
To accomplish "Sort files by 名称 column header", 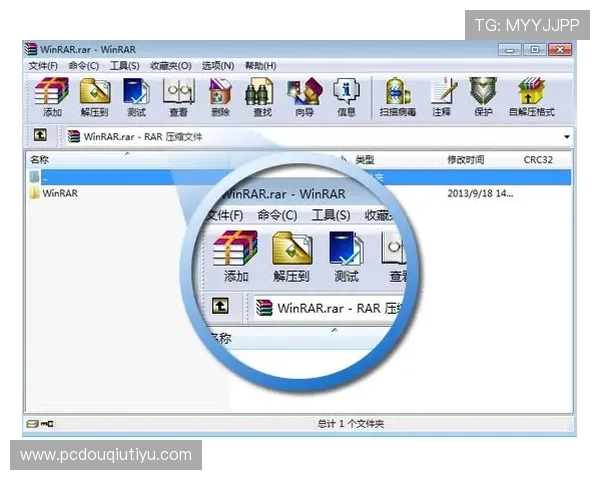I will pyautogui.click(x=40, y=159).
